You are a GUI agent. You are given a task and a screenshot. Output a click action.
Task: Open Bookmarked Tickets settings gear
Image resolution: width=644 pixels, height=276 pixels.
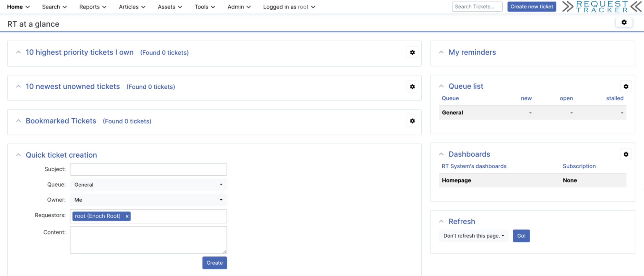click(412, 121)
